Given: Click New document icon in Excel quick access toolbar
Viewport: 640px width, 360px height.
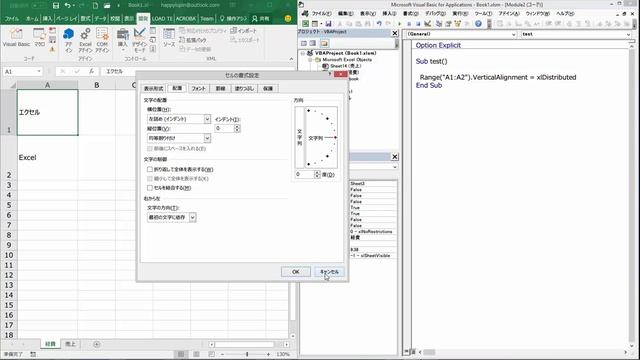Looking at the screenshot, I should pos(95,6).
